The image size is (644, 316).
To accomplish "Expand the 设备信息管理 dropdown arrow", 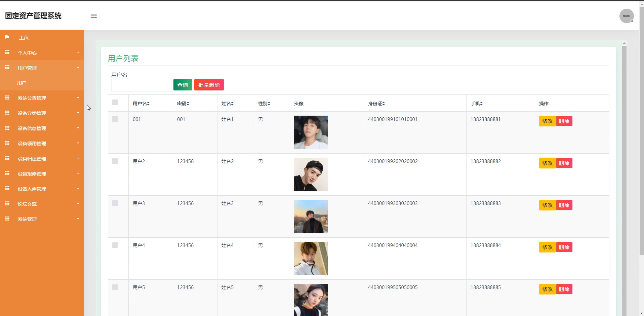I will point(78,128).
